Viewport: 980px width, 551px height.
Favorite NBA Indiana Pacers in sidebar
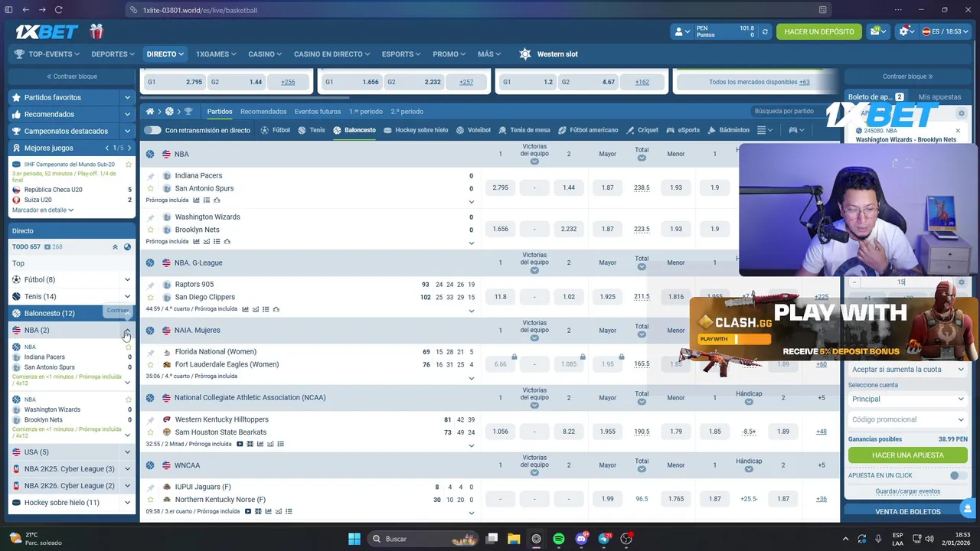pos(129,347)
